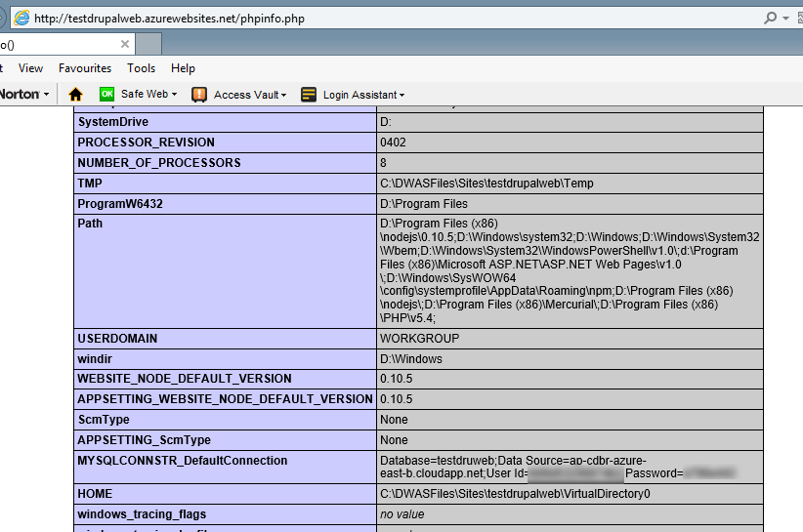
Task: Click the Login Assistant icon
Action: [309, 95]
